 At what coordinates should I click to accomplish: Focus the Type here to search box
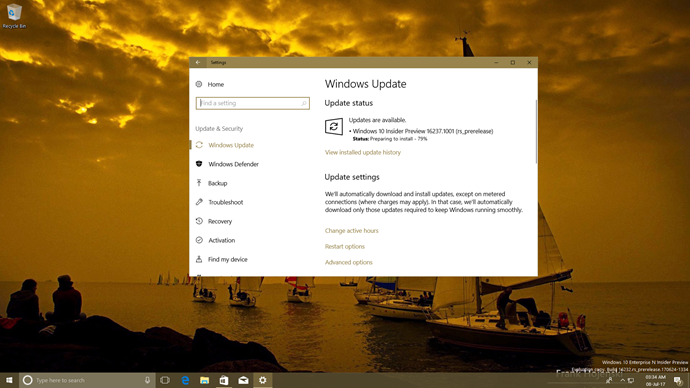87,380
